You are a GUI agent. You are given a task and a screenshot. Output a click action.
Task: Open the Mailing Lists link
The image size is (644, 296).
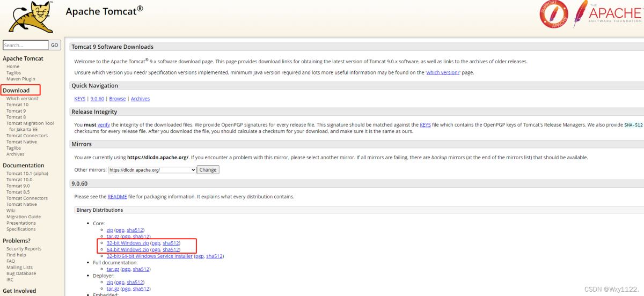(x=19, y=267)
